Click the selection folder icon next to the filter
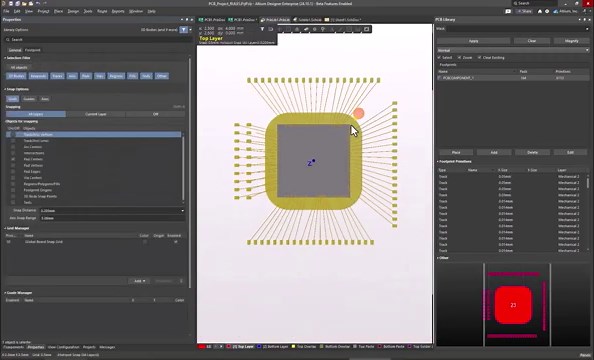 270,29
